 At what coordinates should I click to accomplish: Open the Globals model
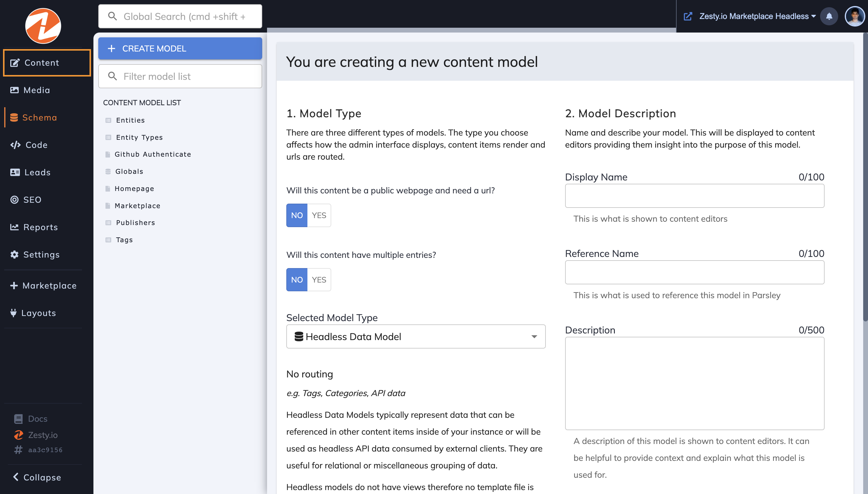click(129, 171)
